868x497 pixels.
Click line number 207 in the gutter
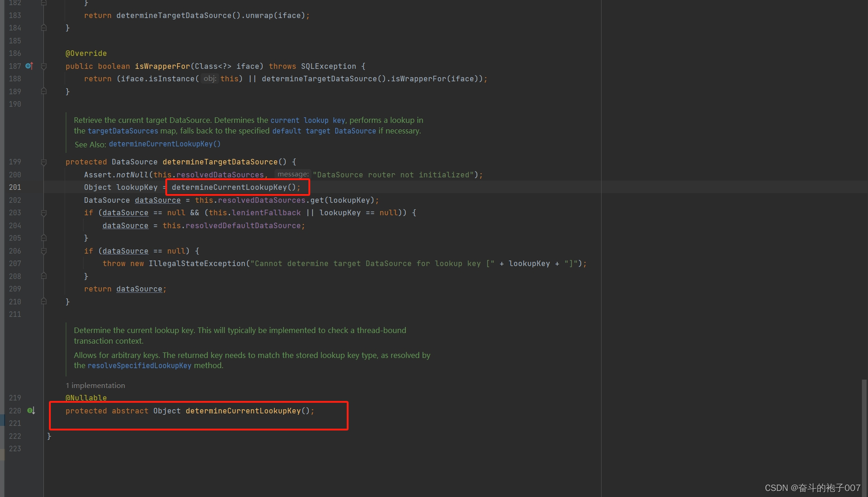pyautogui.click(x=15, y=263)
